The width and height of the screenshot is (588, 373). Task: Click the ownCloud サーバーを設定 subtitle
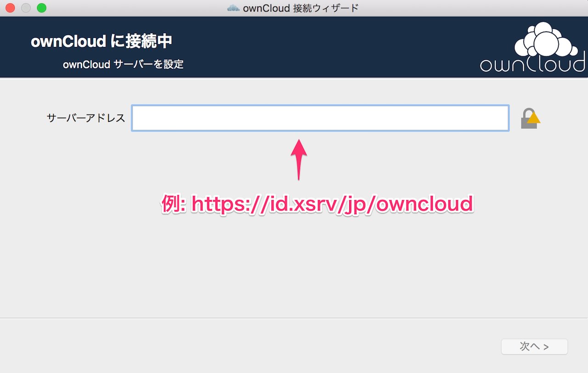pyautogui.click(x=123, y=64)
